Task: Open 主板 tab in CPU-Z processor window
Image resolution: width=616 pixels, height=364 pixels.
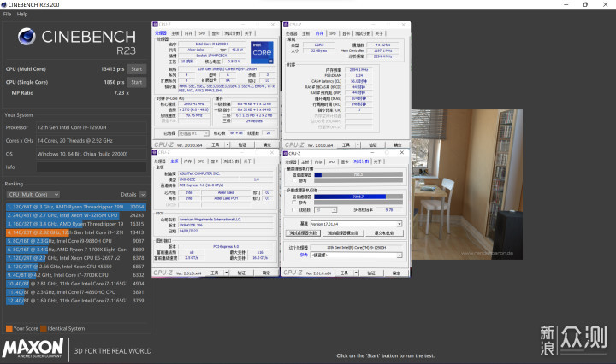Action: click(175, 33)
